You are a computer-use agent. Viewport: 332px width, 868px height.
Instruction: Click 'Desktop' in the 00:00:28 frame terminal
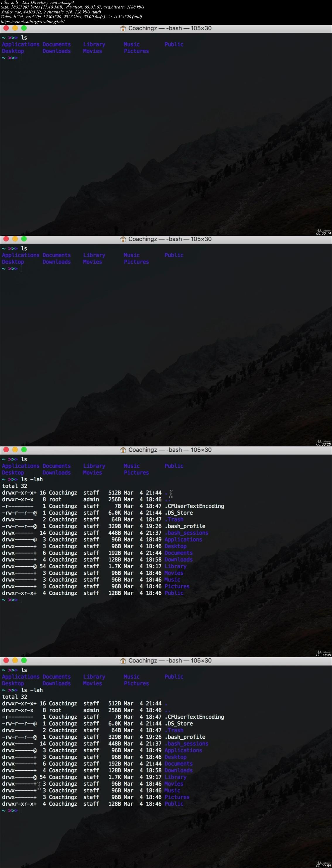13,262
